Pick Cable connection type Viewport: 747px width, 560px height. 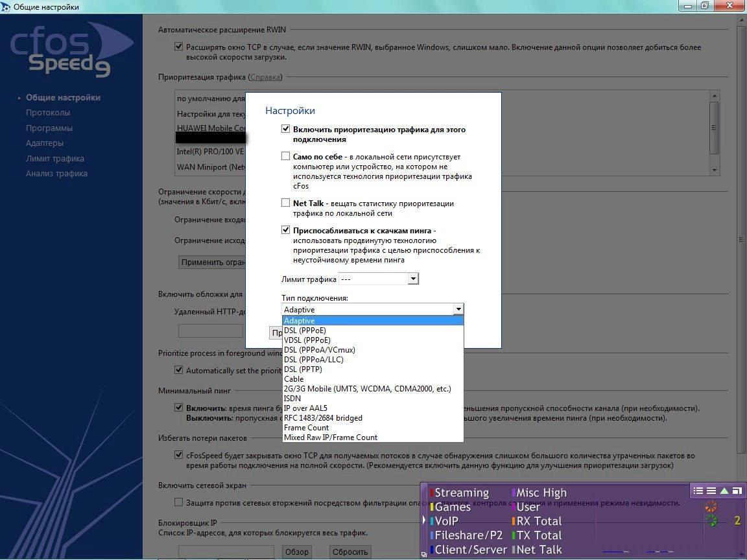click(373, 379)
